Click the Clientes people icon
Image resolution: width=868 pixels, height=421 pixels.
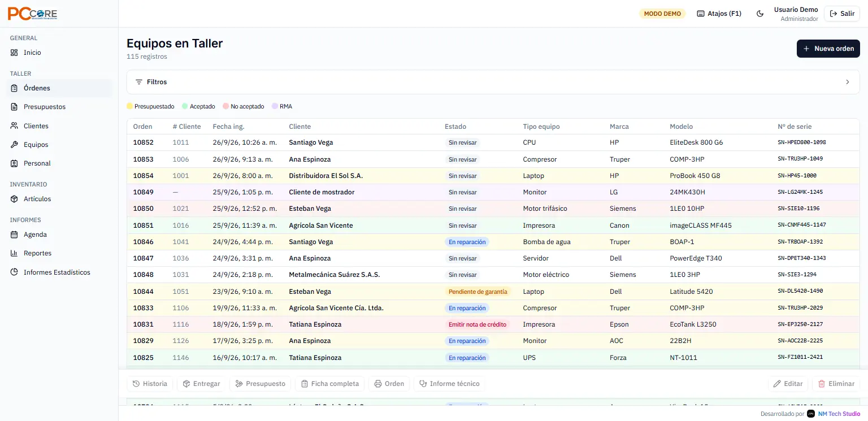14,126
